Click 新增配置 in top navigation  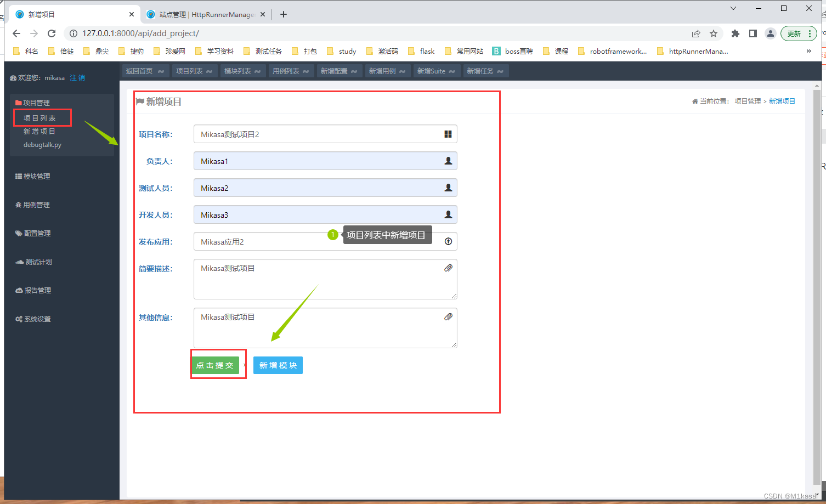pyautogui.click(x=339, y=71)
